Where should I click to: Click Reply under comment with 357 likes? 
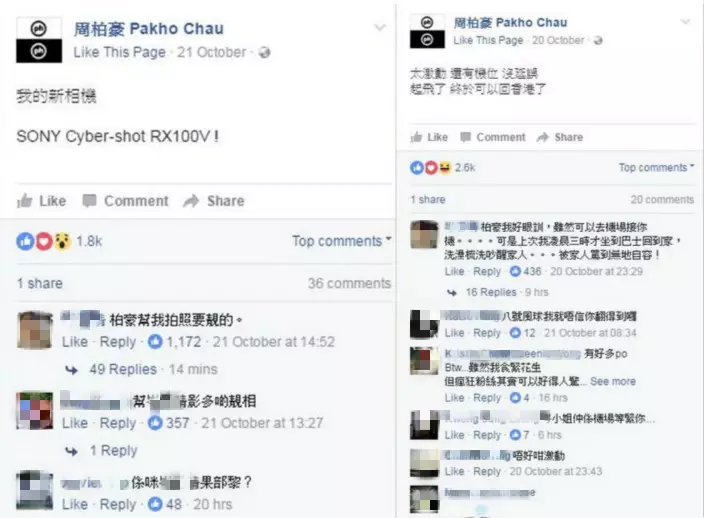[118, 423]
